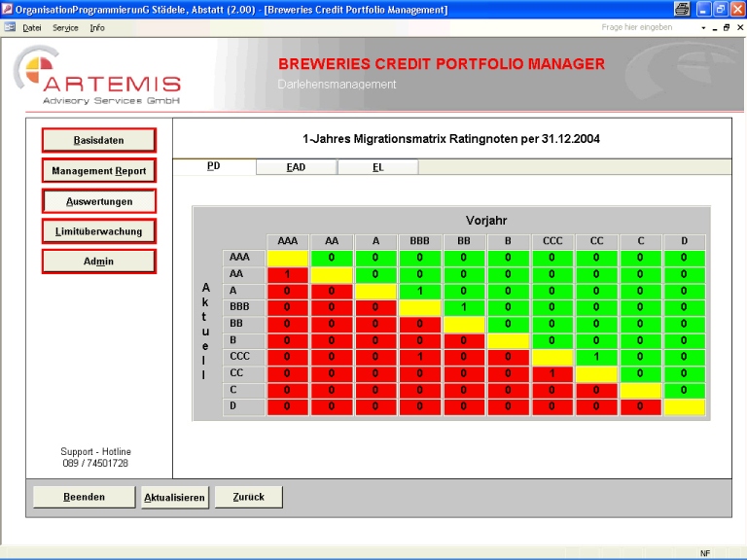
Task: Open the Info menu
Action: click(x=97, y=27)
